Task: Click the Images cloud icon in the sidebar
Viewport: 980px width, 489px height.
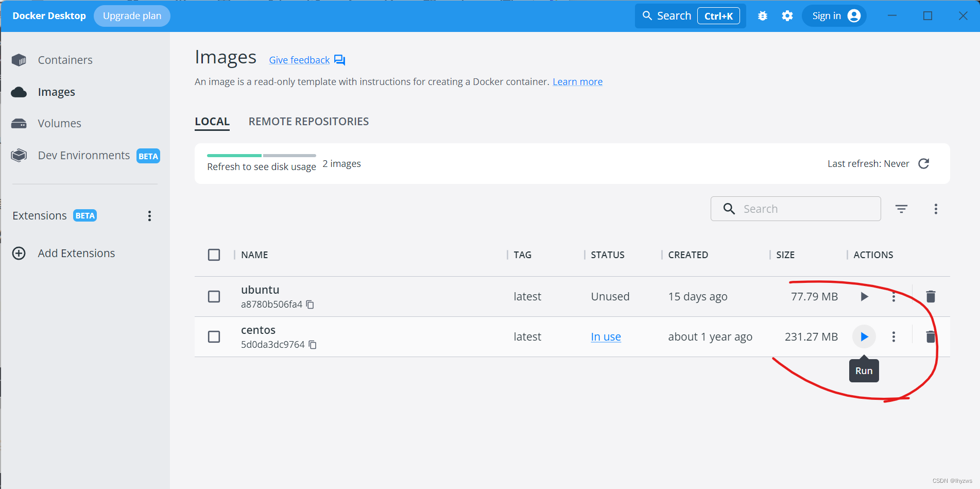Action: pos(19,92)
